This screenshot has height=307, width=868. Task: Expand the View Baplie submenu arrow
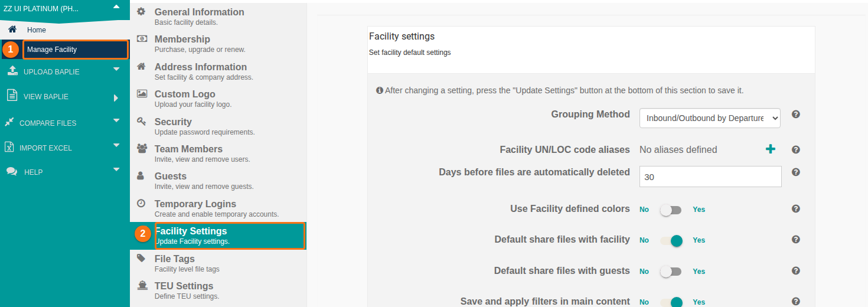click(116, 97)
